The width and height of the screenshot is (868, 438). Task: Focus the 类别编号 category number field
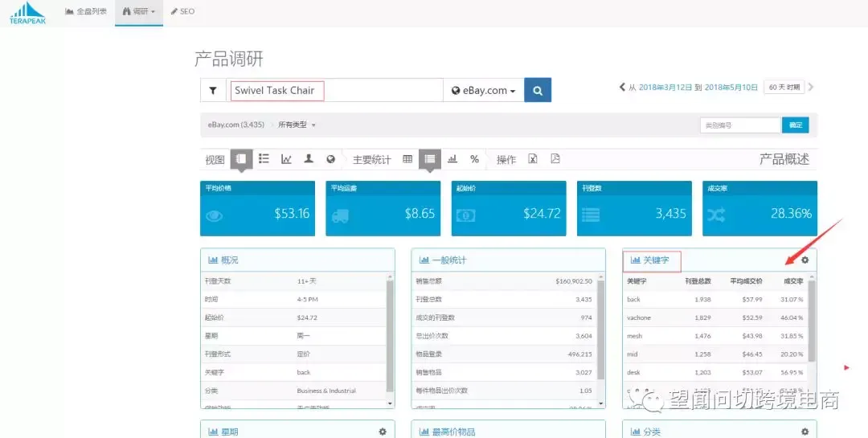pyautogui.click(x=740, y=125)
